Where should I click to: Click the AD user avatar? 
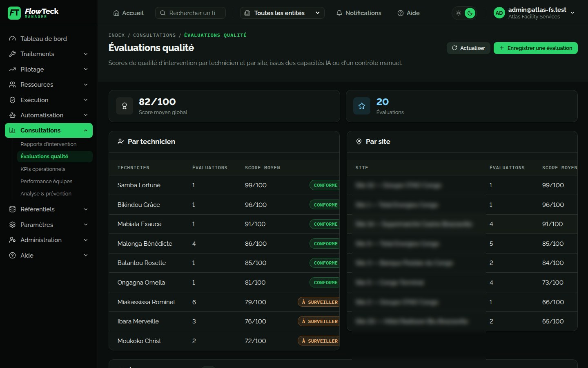click(x=499, y=13)
